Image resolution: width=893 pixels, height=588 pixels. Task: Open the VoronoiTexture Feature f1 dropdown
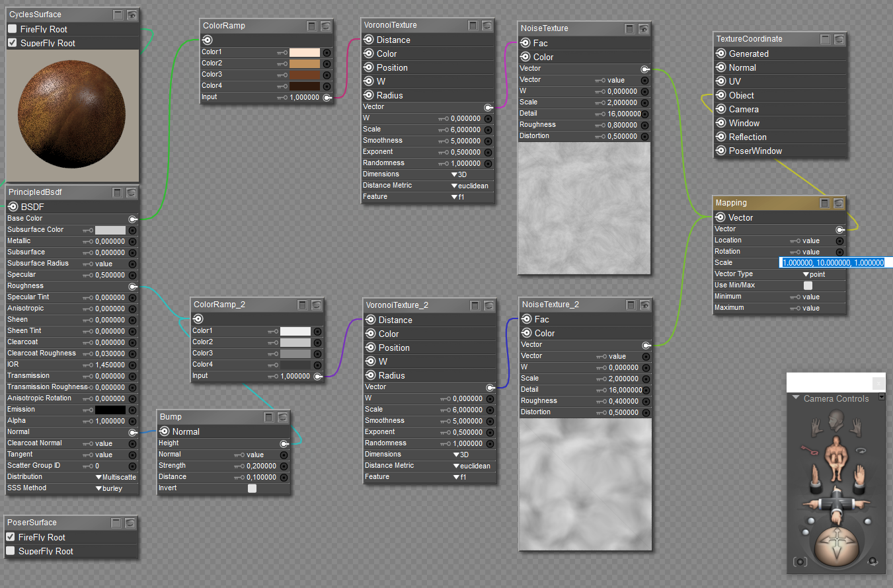[456, 197]
